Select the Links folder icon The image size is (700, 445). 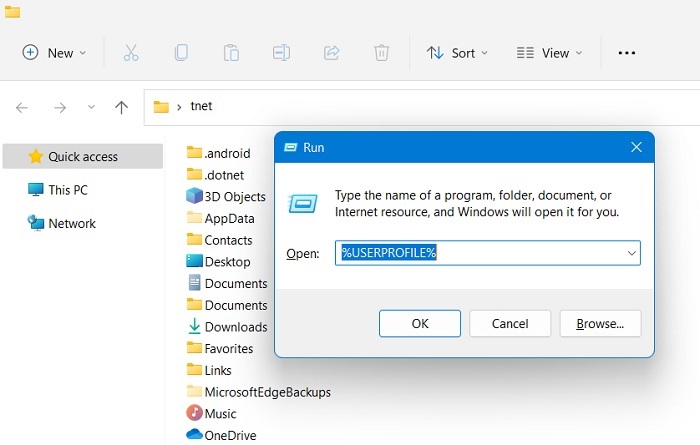[194, 369]
